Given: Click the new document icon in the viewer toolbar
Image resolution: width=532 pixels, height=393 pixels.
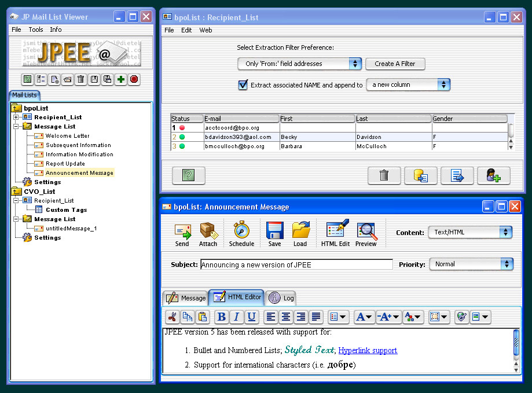Looking at the screenshot, I should click(x=54, y=80).
